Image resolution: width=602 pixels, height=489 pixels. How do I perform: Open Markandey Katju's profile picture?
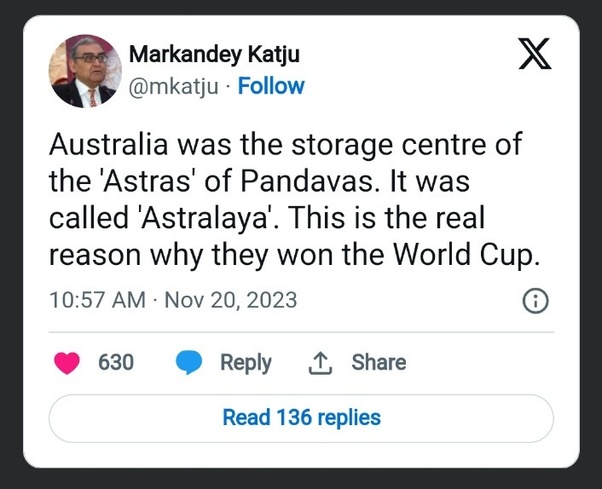(x=85, y=70)
